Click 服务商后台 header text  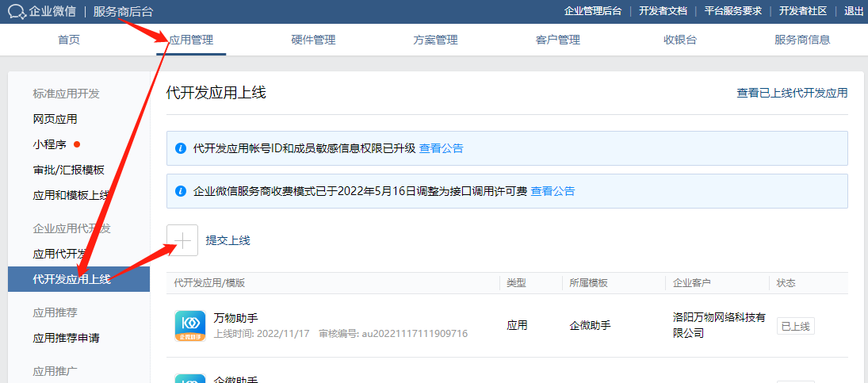124,12
